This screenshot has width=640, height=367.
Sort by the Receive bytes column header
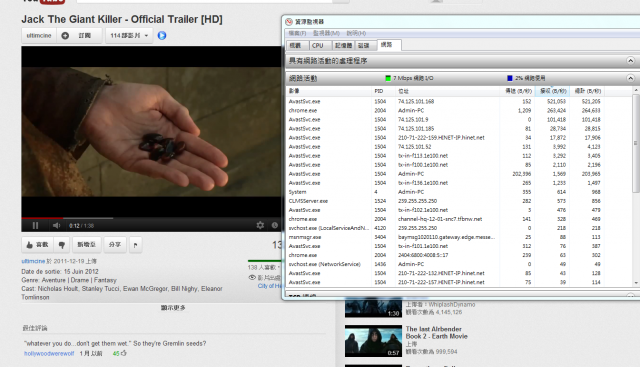[552, 91]
